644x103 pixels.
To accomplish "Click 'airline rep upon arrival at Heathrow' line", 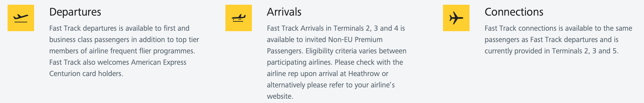I will pyautogui.click(x=327, y=74).
